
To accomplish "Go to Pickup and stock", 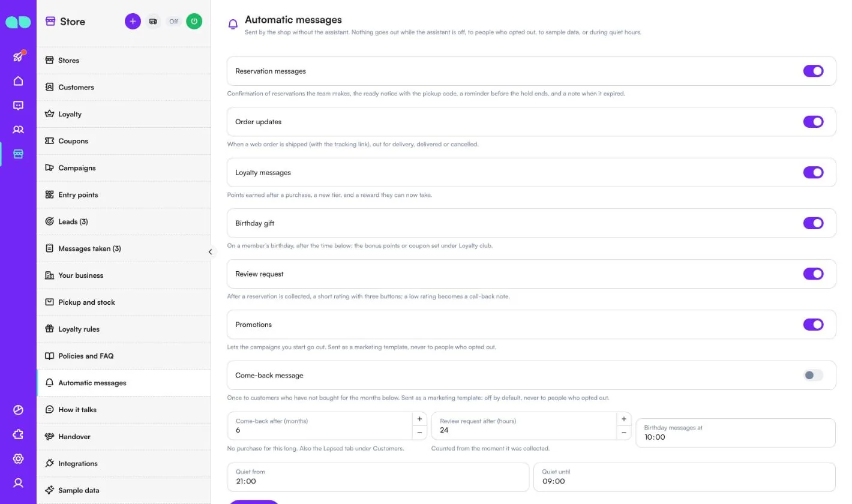I will click(x=124, y=302).
